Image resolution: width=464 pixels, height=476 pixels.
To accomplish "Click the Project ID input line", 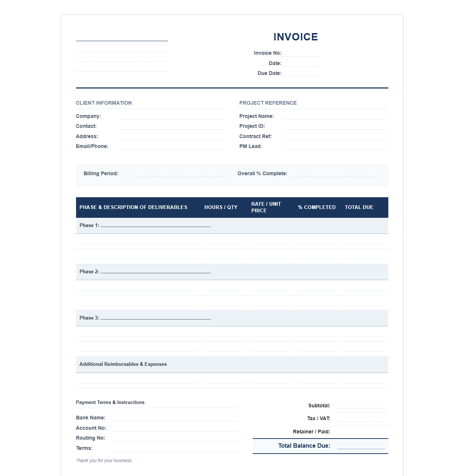I will [336, 126].
